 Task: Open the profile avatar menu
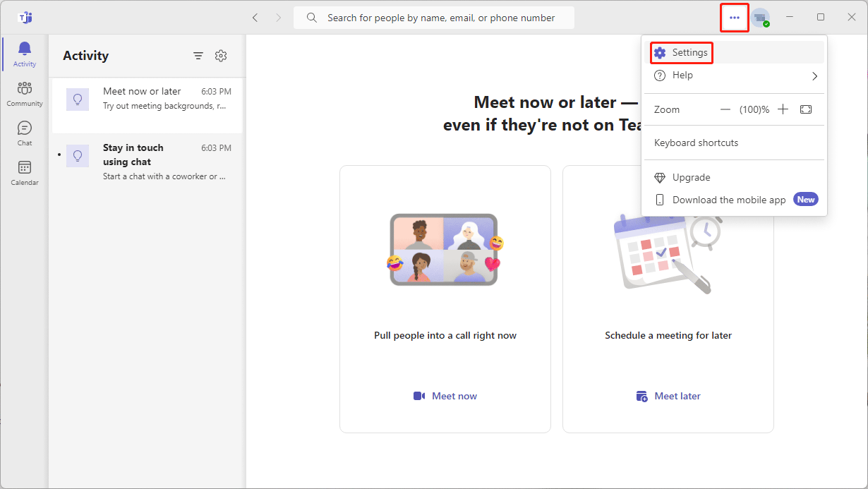pyautogui.click(x=760, y=18)
